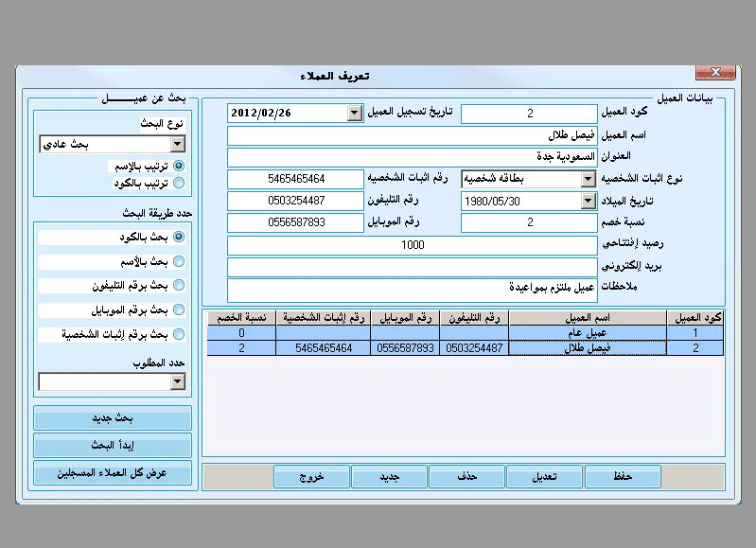Viewport: 756px width, 548px height.
Task: Close the 'تعريف العملاء' window
Action: [715, 72]
